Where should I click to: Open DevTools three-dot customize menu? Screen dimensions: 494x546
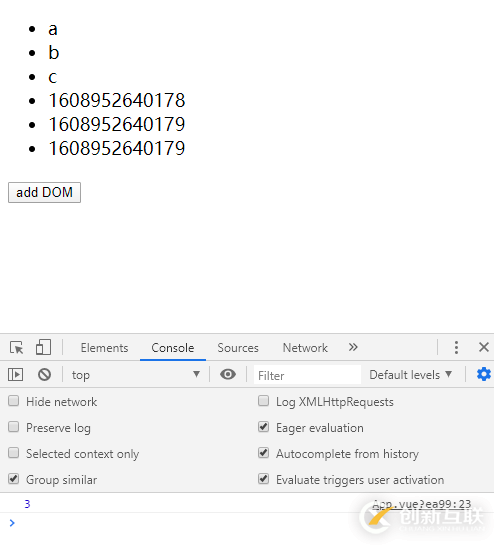[x=456, y=348]
